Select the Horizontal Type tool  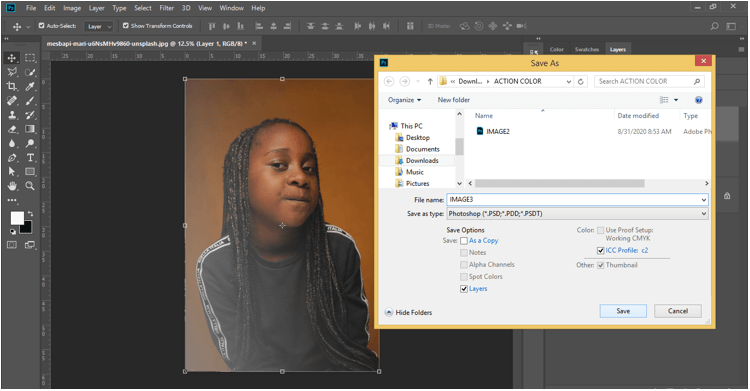point(30,157)
